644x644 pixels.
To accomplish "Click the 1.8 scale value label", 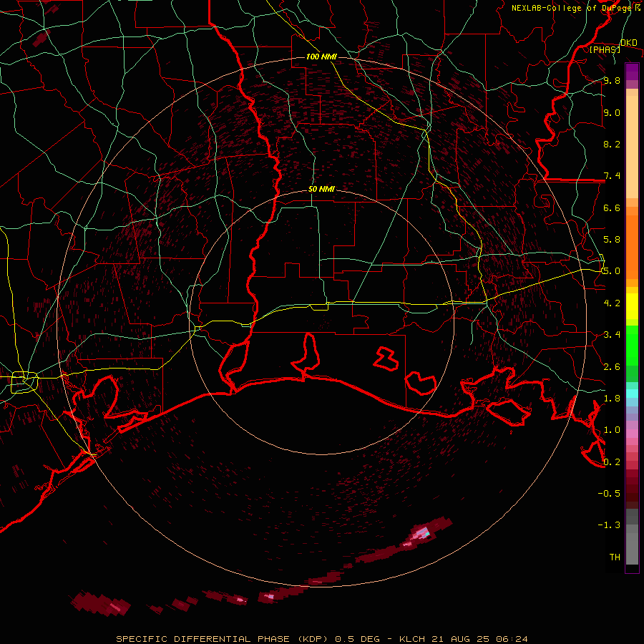I will [x=612, y=399].
